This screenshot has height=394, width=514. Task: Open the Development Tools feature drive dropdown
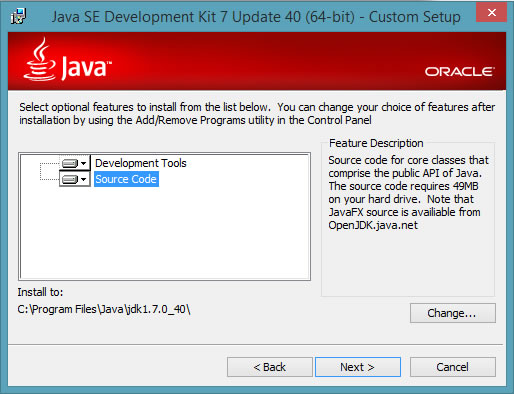(x=75, y=163)
